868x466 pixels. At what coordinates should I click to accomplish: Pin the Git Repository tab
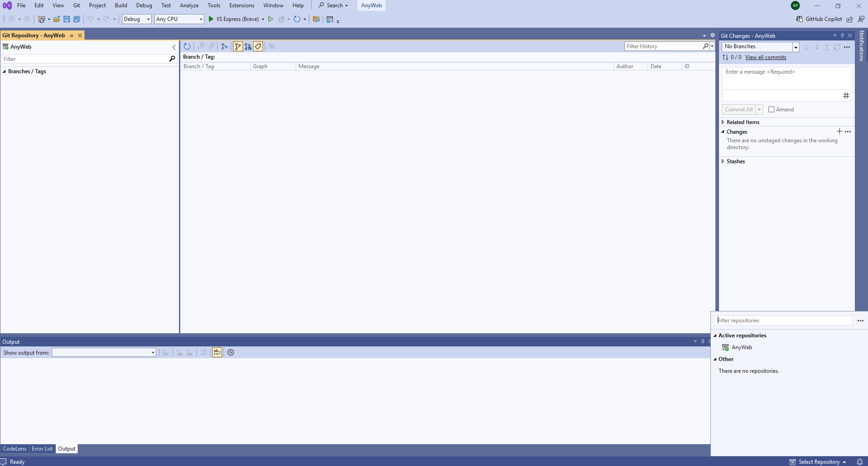click(x=71, y=35)
